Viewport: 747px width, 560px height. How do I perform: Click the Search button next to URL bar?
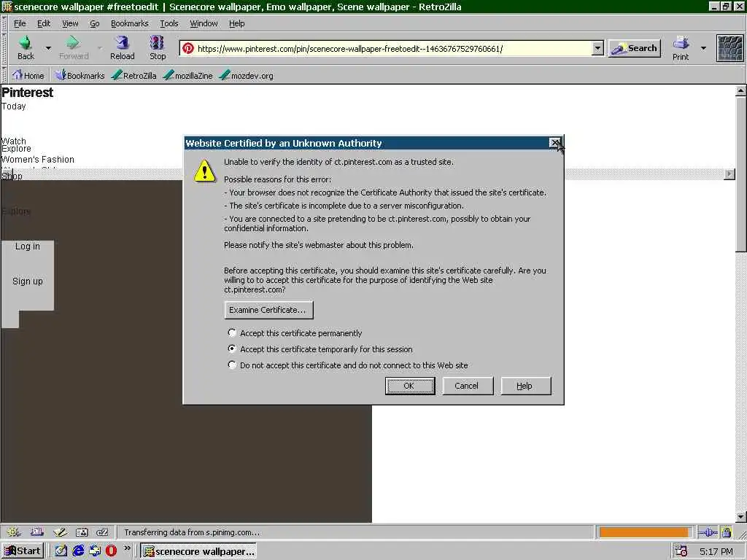(x=635, y=48)
